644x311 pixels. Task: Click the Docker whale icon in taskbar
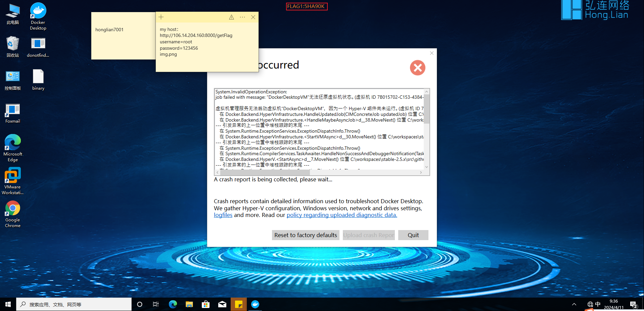pos(255,304)
